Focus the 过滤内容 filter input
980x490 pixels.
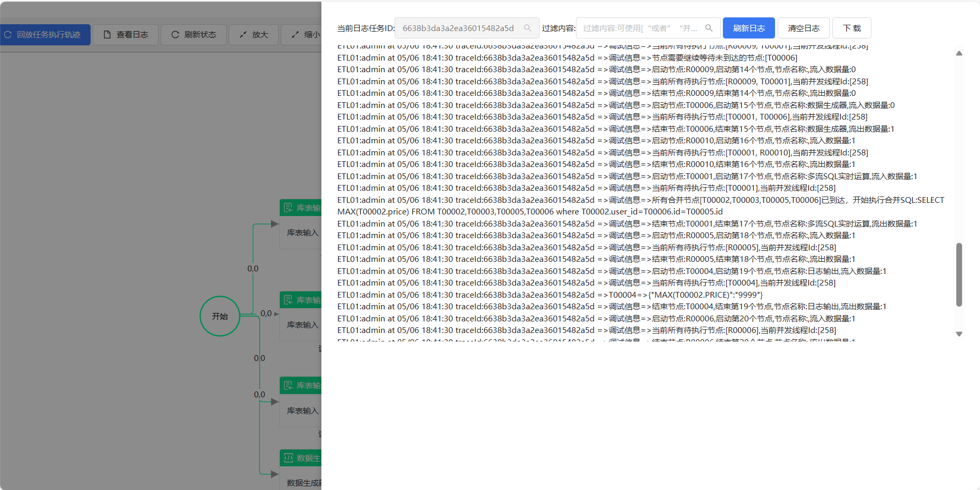(648, 28)
